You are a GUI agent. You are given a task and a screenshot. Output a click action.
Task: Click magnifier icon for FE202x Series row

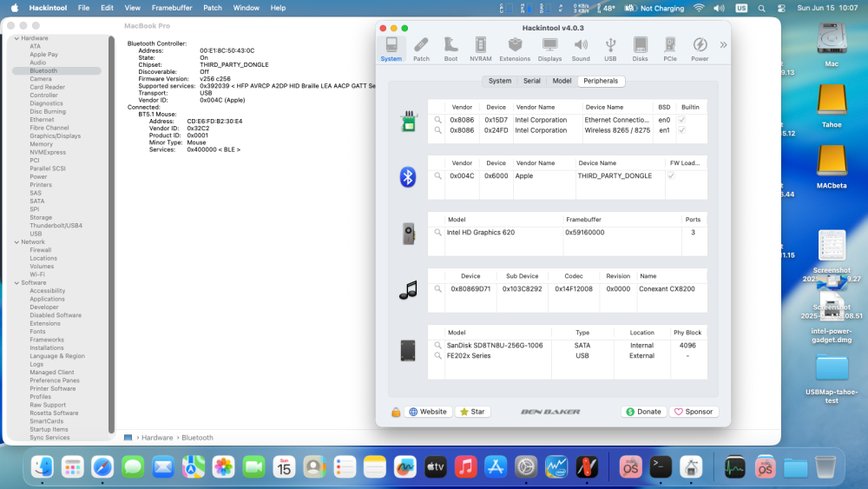coord(437,355)
